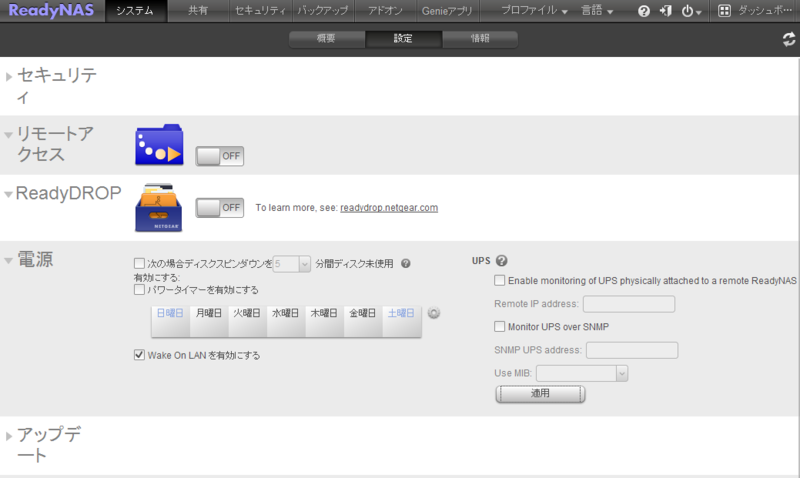The image size is (800, 478).
Task: Switch to the 設定 sub-tab
Action: (x=403, y=39)
